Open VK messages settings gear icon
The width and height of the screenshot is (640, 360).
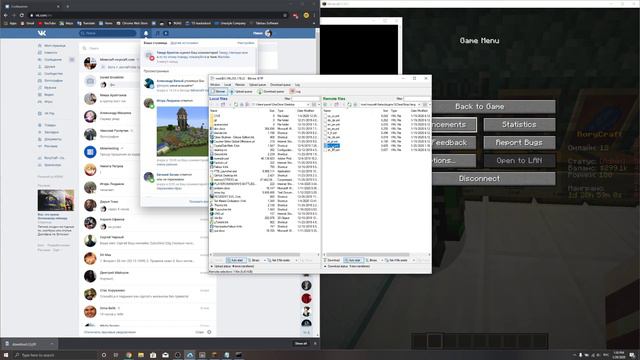click(x=209, y=332)
